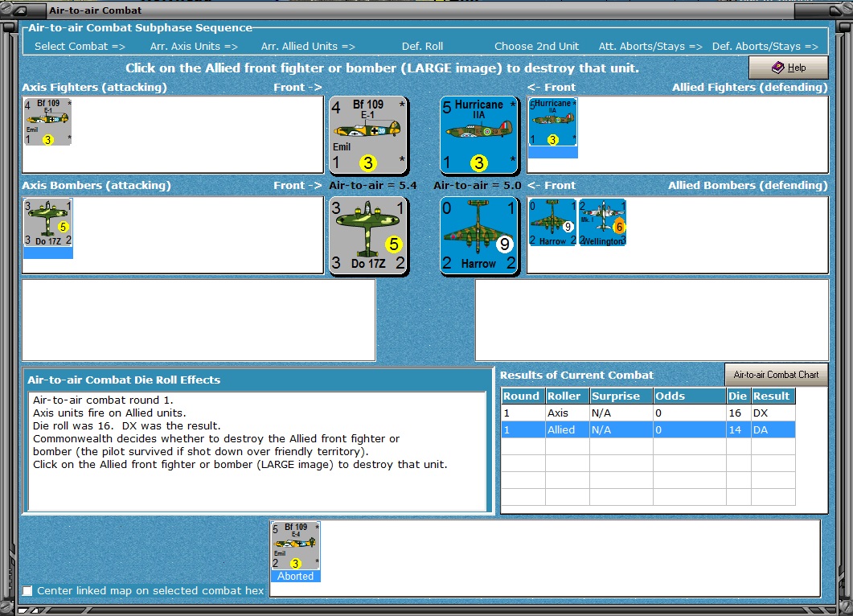Click the large Bf 109 E-1 front fighter
Screen dimensions: 853x616
[x=368, y=135]
